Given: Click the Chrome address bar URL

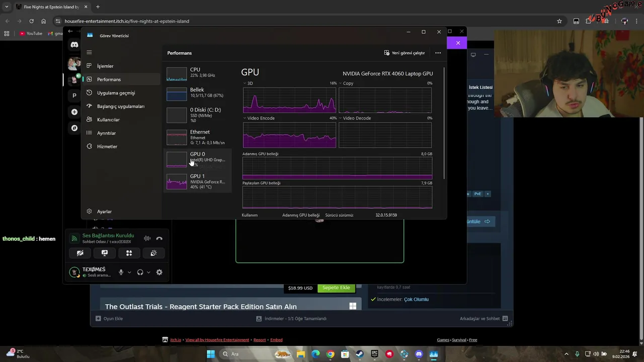Looking at the screenshot, I should [x=127, y=21].
